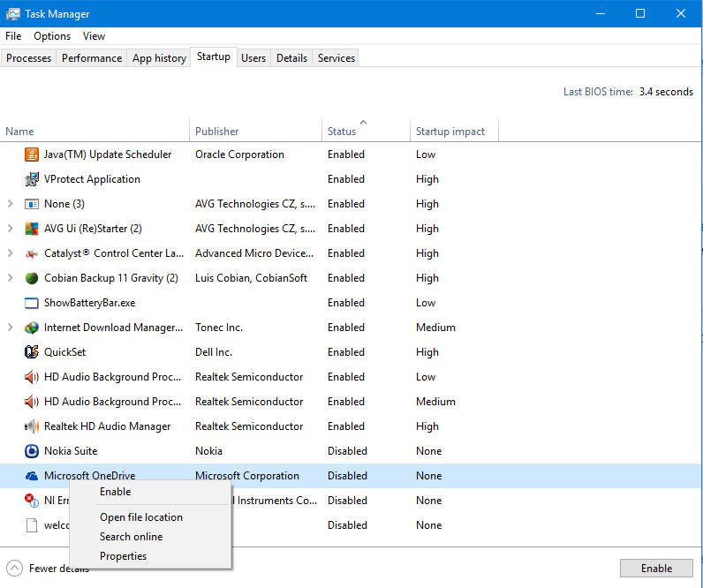The width and height of the screenshot is (703, 588).
Task: Switch to the Performance tab
Action: pos(92,58)
